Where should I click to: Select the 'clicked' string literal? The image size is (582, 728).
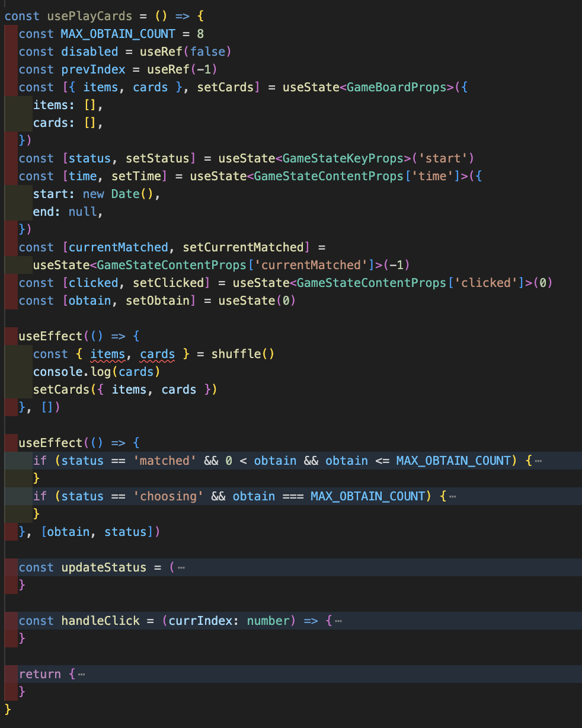pyautogui.click(x=486, y=283)
